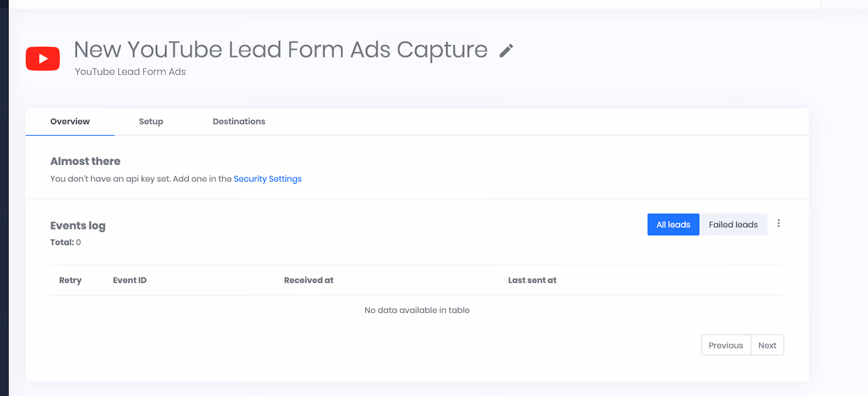Go to the Previous page of events
The image size is (868, 396).
pos(726,345)
